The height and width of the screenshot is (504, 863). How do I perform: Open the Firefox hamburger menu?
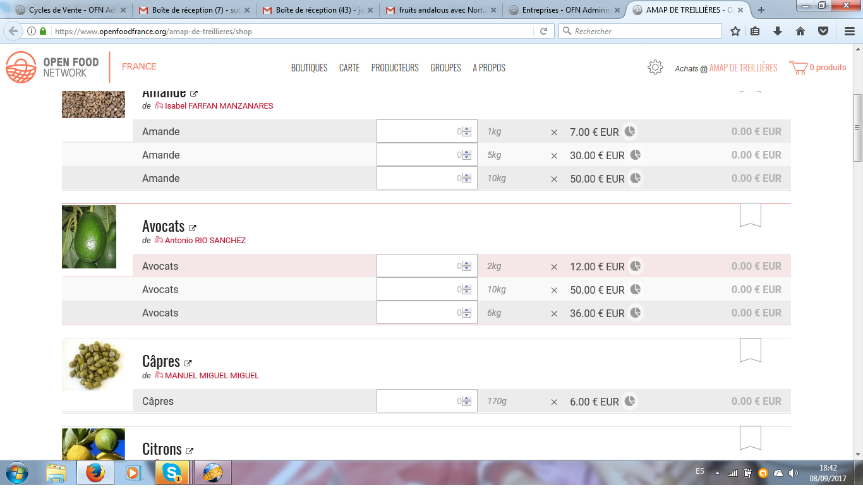pyautogui.click(x=850, y=31)
